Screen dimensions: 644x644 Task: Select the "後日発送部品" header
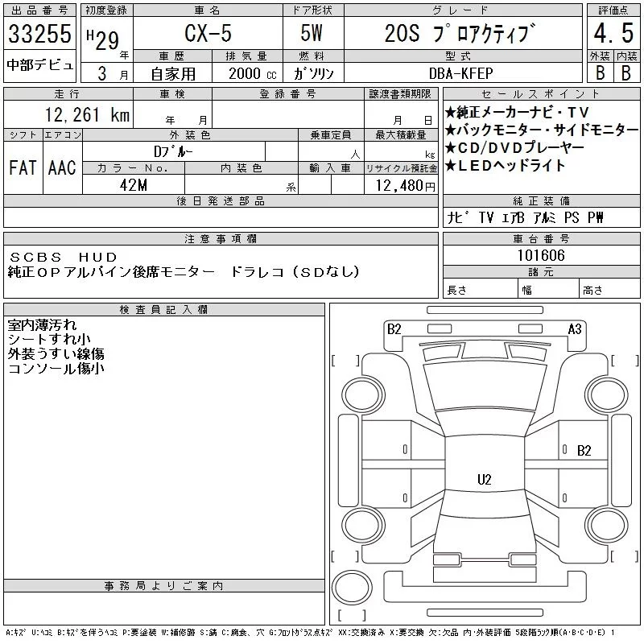221,200
